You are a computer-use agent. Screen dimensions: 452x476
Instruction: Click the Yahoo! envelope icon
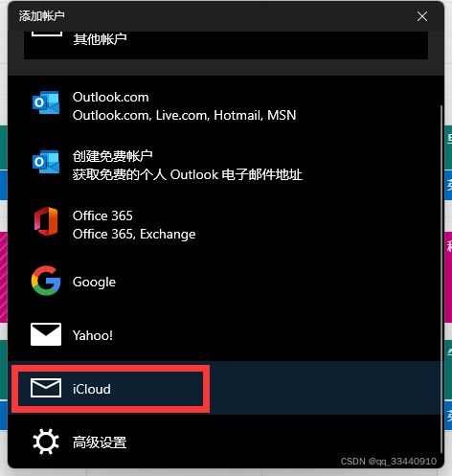(46, 334)
